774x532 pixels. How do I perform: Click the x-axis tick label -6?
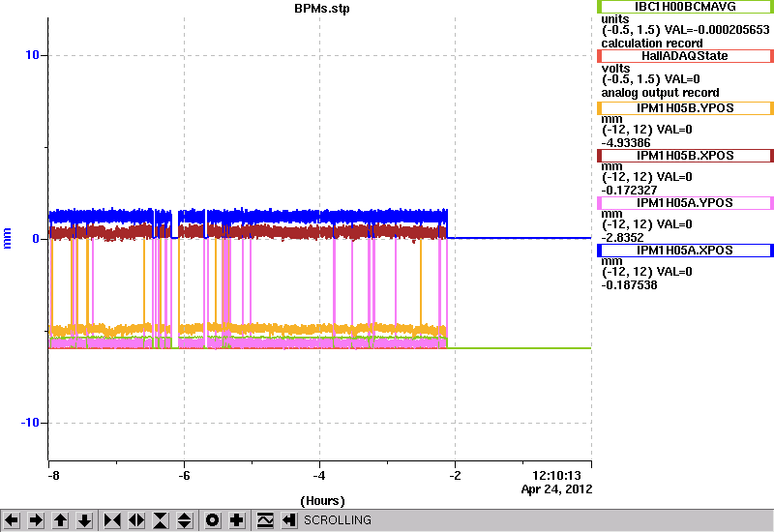[184, 476]
